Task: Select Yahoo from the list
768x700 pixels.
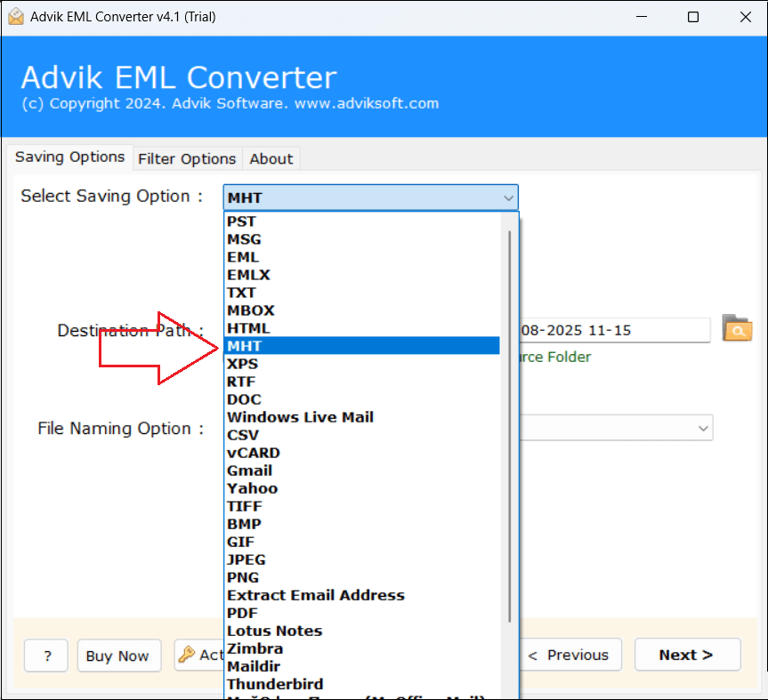Action: pos(361,488)
